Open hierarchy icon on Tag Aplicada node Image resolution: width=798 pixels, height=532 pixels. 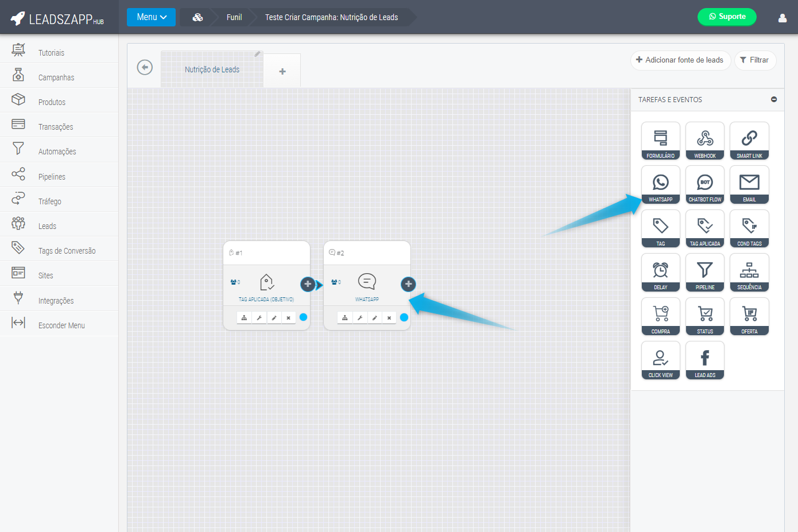[244, 317]
